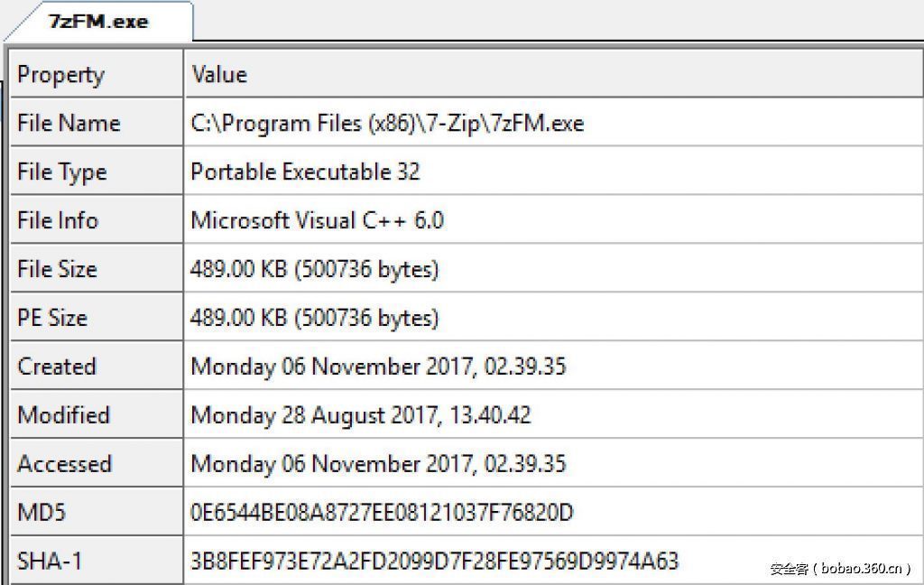The height and width of the screenshot is (585, 924).
Task: Click the SHA-1 hash value
Action: coord(434,562)
